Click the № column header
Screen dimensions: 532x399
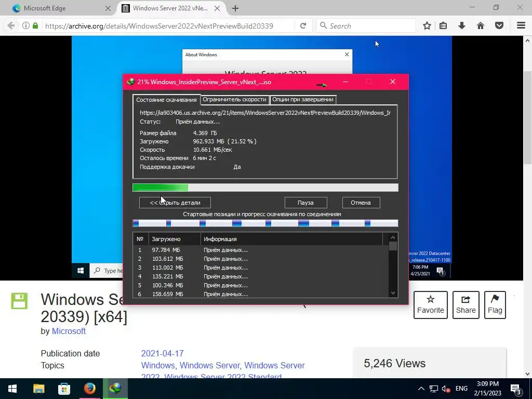[141, 239]
